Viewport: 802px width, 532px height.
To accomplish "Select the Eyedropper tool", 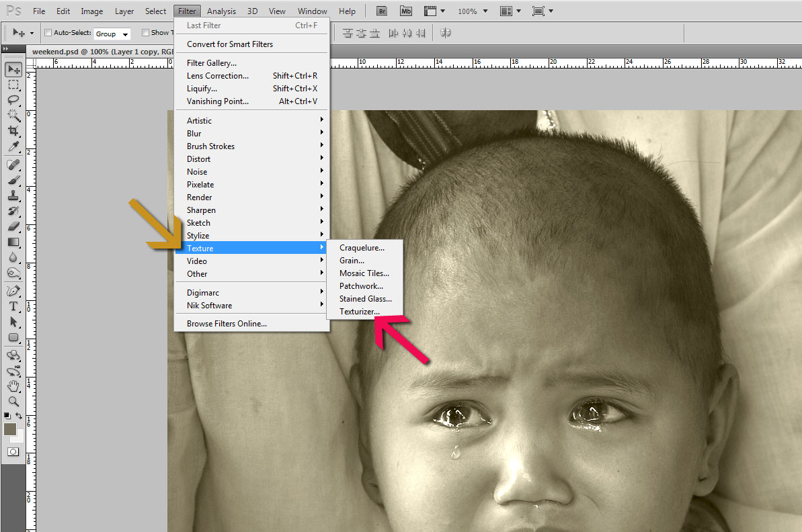I will (x=13, y=146).
